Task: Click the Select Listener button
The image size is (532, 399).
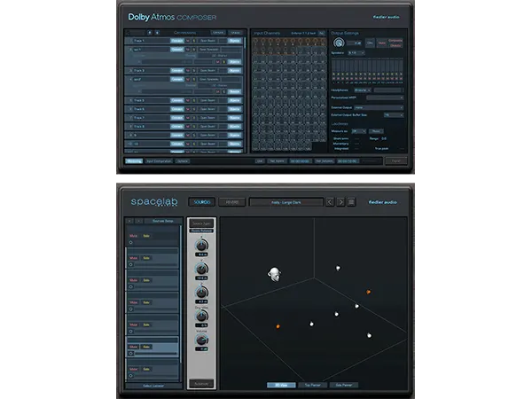Action: point(153,386)
